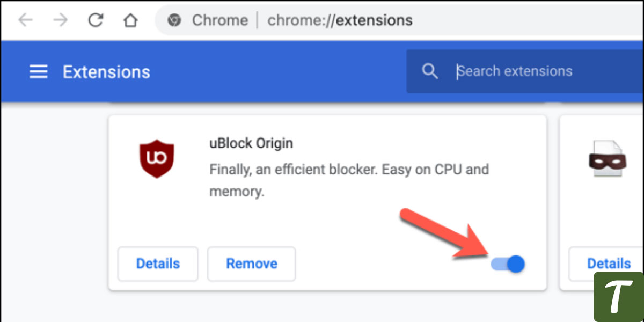Click the chrome://extensions URL text
644x322 pixels.
340,21
